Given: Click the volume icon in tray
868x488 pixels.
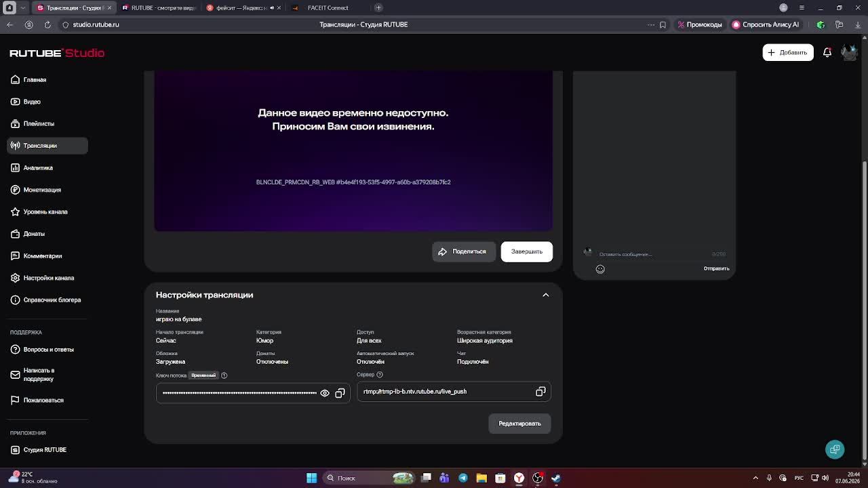Looking at the screenshot, I should (825, 478).
